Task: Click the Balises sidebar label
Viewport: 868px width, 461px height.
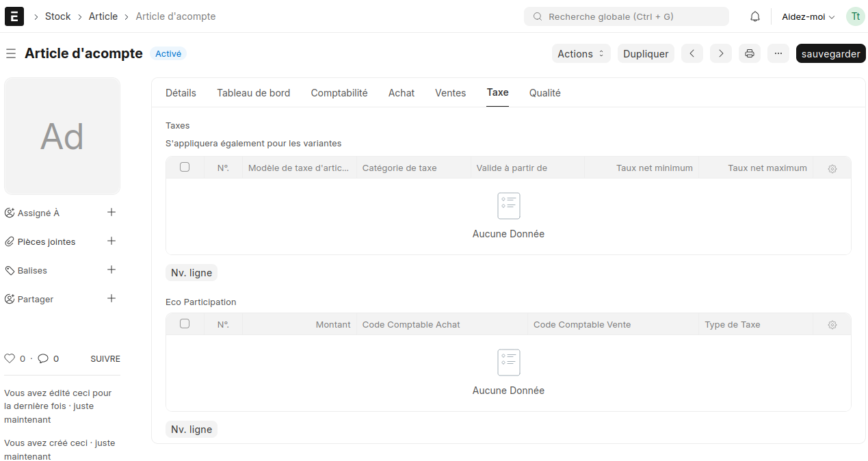Action: pyautogui.click(x=32, y=271)
